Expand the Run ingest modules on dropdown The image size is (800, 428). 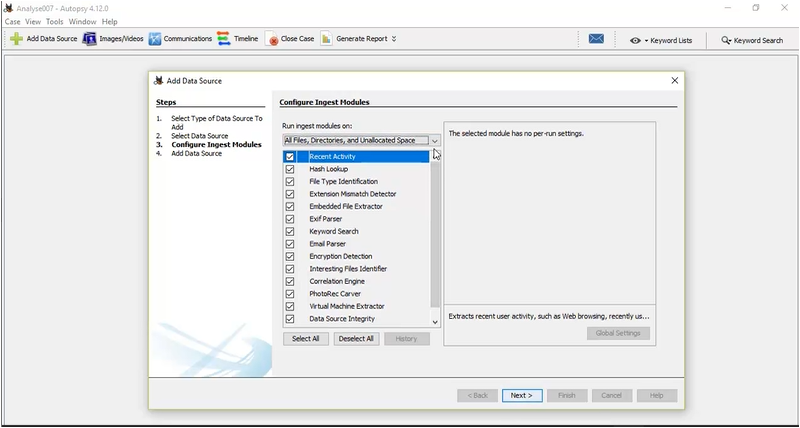click(x=434, y=141)
